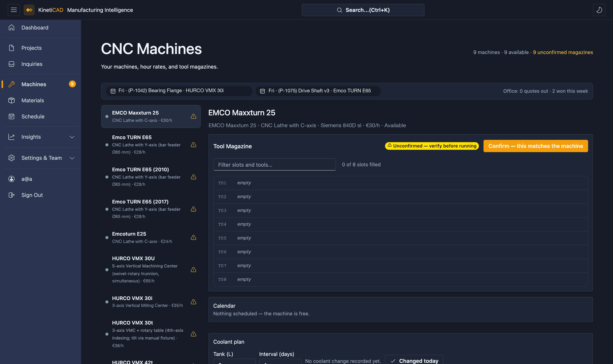Click the calendar icon on Drive Shaft v3 chip
The image size is (613, 364).
[x=262, y=91]
